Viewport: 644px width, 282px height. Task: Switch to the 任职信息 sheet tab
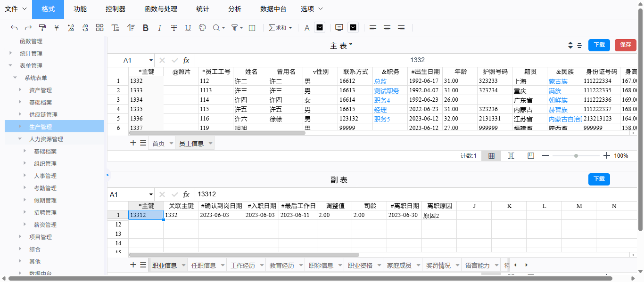click(204, 266)
